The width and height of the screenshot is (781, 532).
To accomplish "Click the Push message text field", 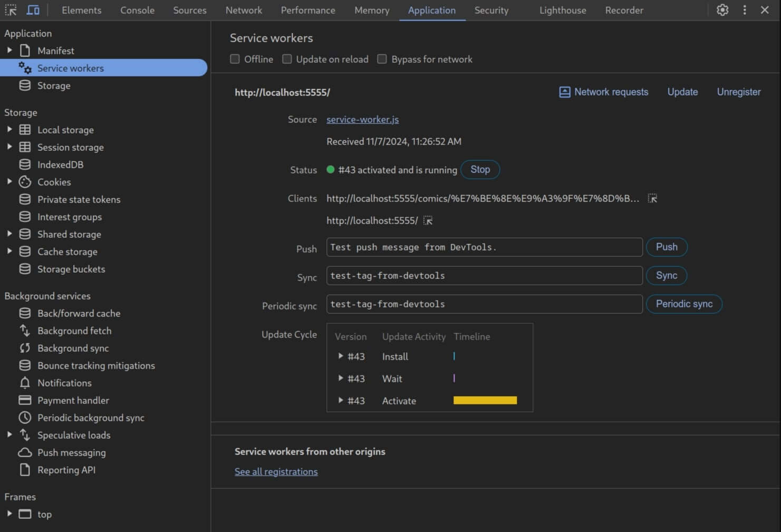I will coord(484,247).
